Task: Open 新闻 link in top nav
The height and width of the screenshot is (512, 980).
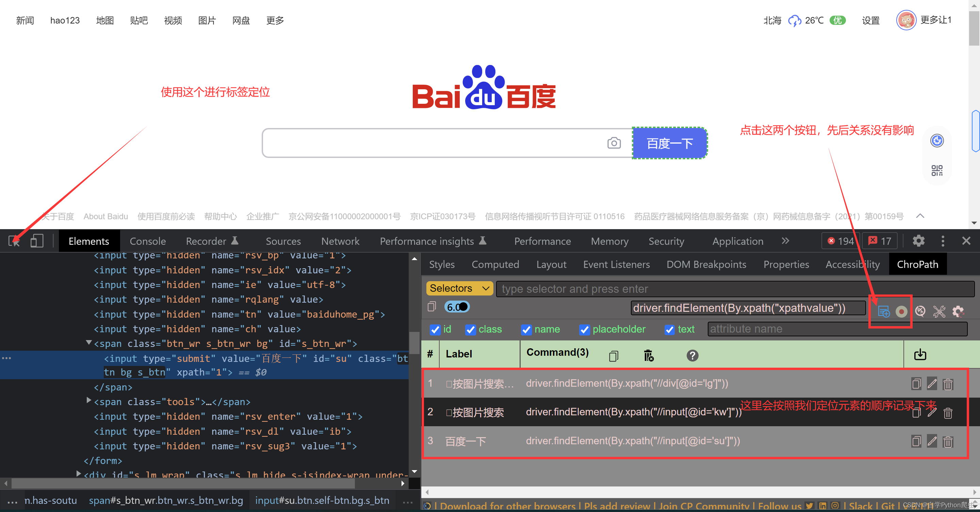Action: pos(25,20)
